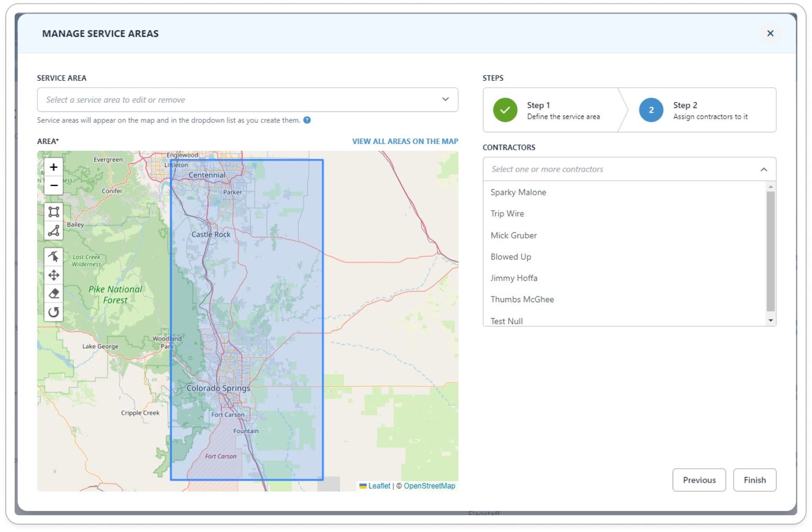Click Cripple Creek label on the map

coord(140,413)
